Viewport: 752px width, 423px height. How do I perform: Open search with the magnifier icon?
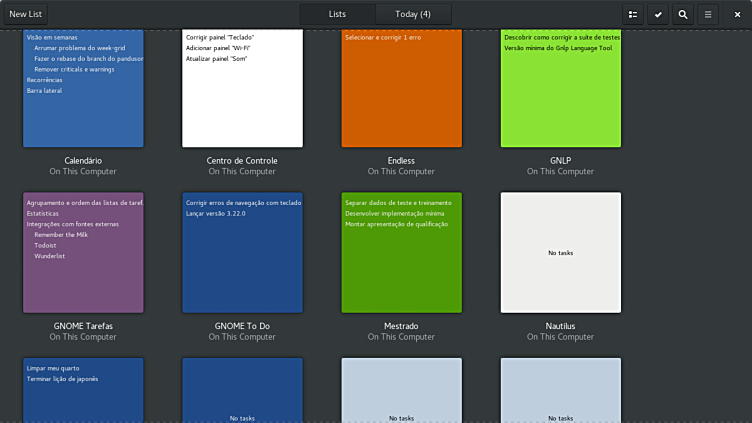pos(683,14)
